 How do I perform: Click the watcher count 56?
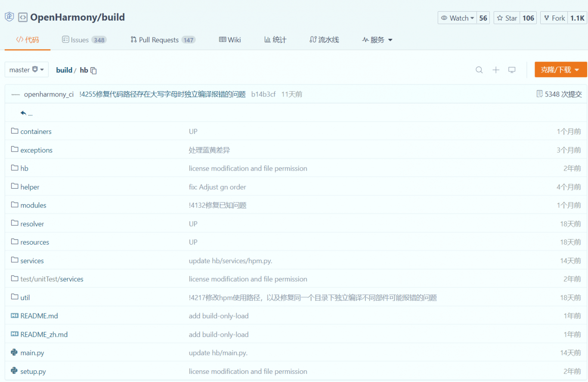(x=483, y=18)
